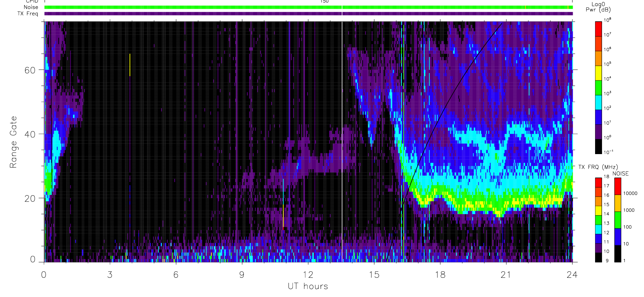The image size is (644, 297).
Task: Pick the cyan segment of TX FRQ colorbar
Action: point(598,229)
